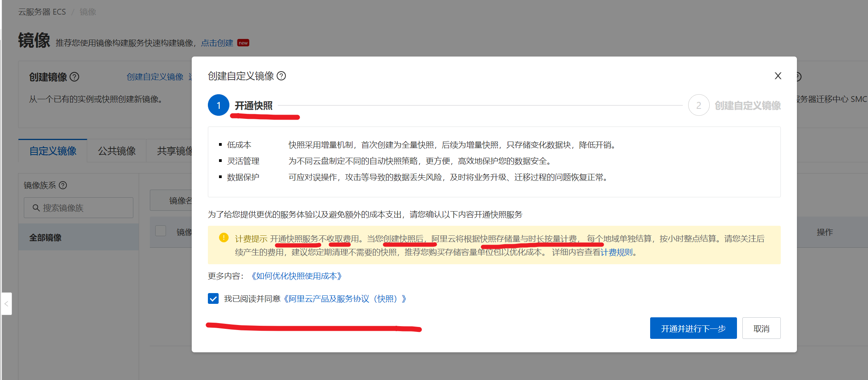Click help icon next to 镜像族系

(63, 185)
